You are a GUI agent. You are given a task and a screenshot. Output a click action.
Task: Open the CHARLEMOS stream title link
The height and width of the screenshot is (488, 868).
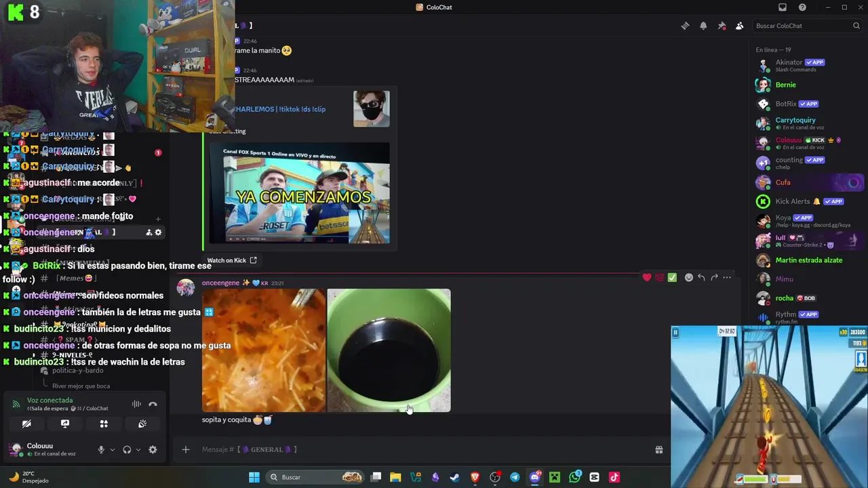[x=280, y=109]
